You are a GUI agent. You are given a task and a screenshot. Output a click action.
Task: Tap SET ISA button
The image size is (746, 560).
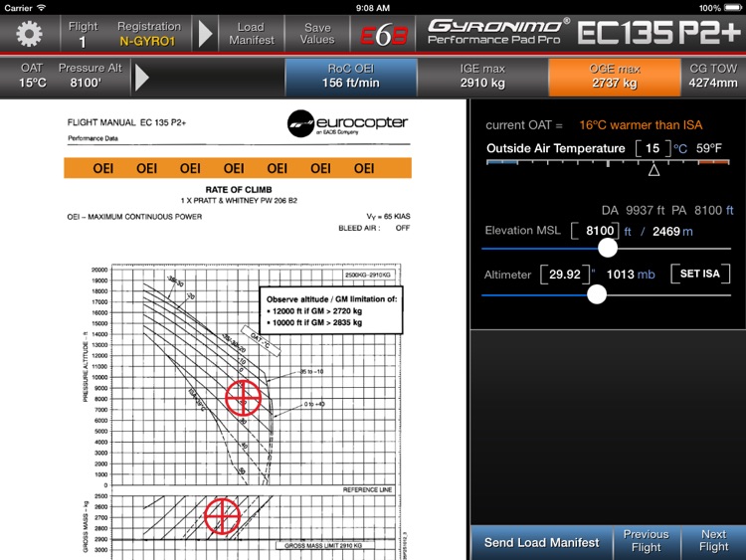pos(700,274)
